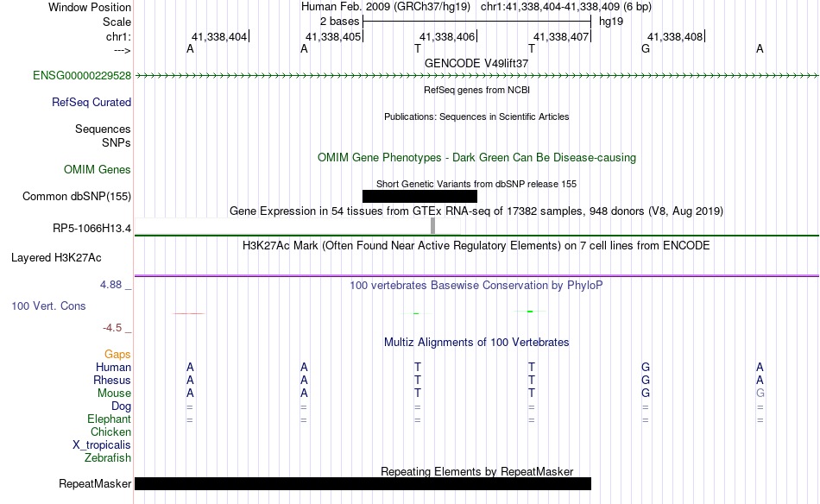Select the Elephant species label
Image resolution: width=820 pixels, height=504 pixels.
point(109,419)
